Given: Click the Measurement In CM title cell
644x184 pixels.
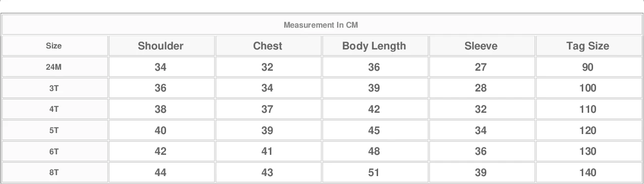Looking at the screenshot, I should tap(321, 25).
